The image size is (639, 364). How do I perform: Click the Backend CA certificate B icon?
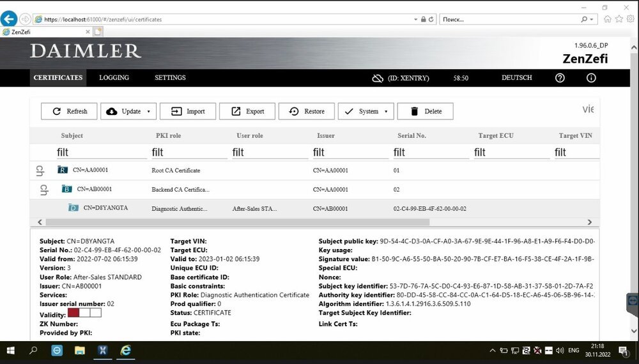(66, 189)
